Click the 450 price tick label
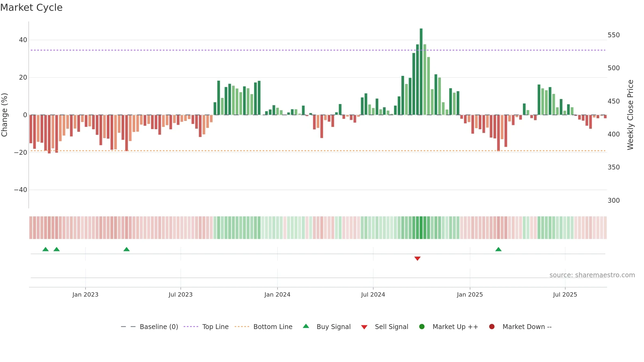 [x=614, y=101]
